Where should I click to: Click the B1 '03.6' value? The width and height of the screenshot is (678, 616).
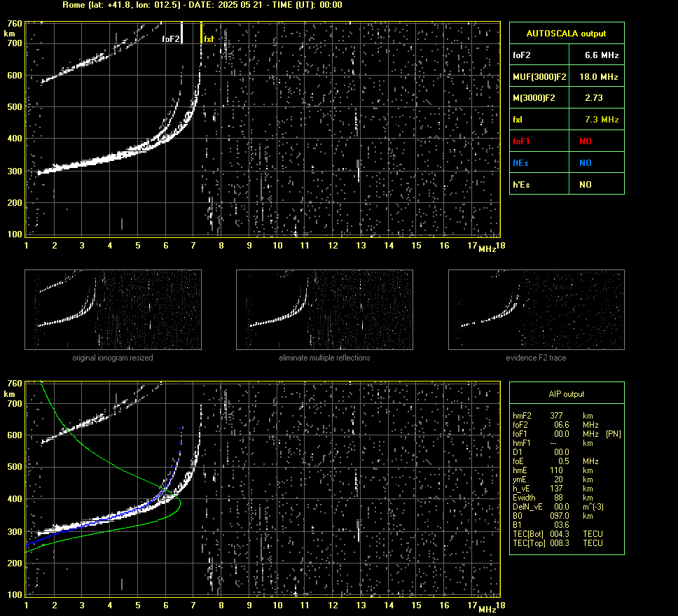coord(561,524)
